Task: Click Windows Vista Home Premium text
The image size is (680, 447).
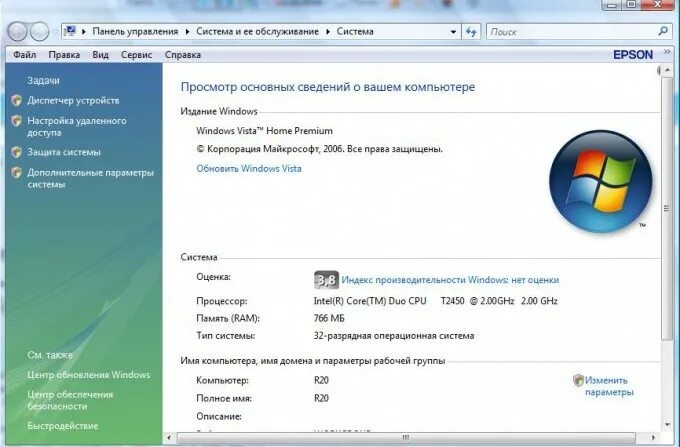Action: [x=265, y=131]
